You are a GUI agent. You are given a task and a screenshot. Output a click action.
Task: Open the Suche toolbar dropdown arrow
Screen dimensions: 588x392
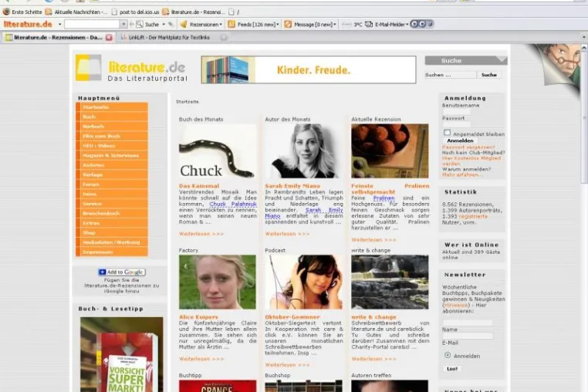point(164,25)
